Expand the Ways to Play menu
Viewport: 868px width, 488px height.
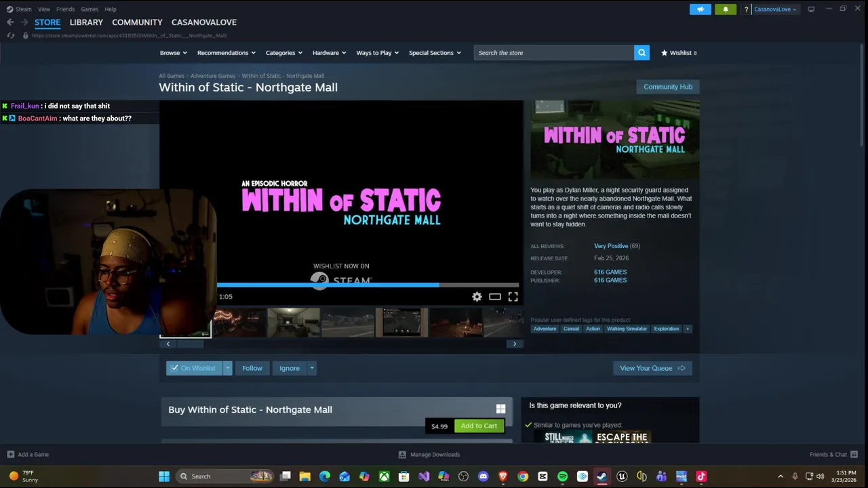(x=378, y=53)
